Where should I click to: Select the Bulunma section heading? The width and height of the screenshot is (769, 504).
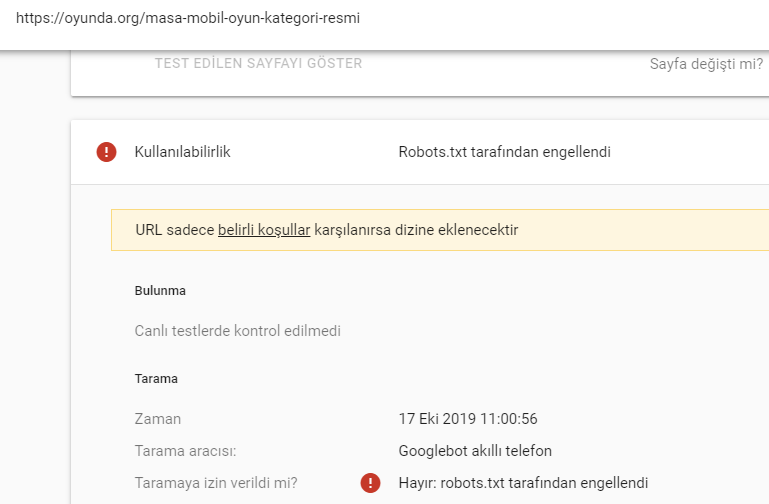pos(160,291)
